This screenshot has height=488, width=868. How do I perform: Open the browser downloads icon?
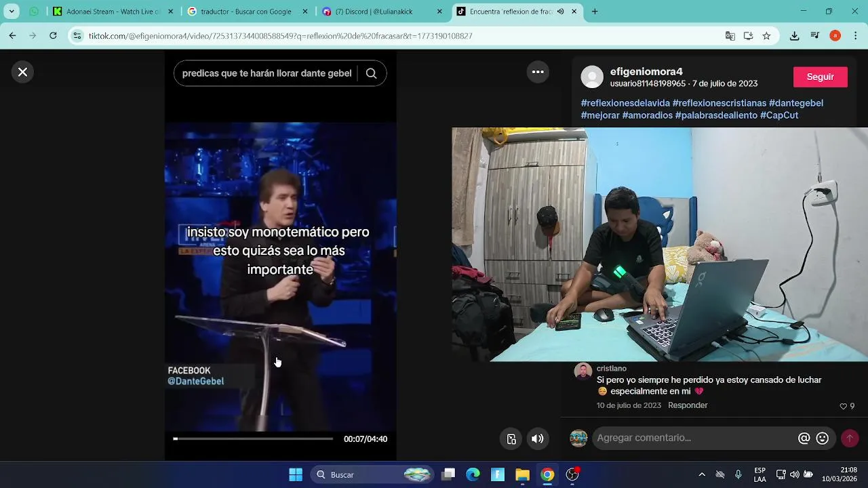[x=795, y=36]
